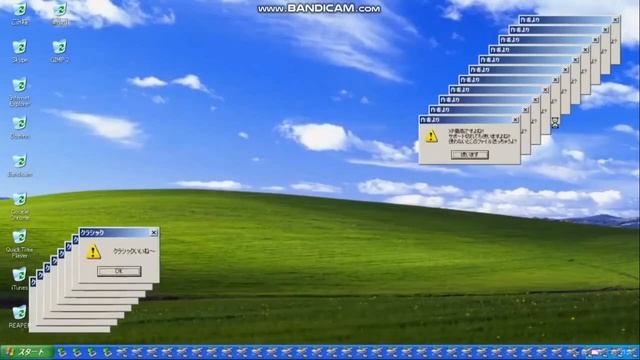Close the front 作者より dialog

click(x=516, y=120)
